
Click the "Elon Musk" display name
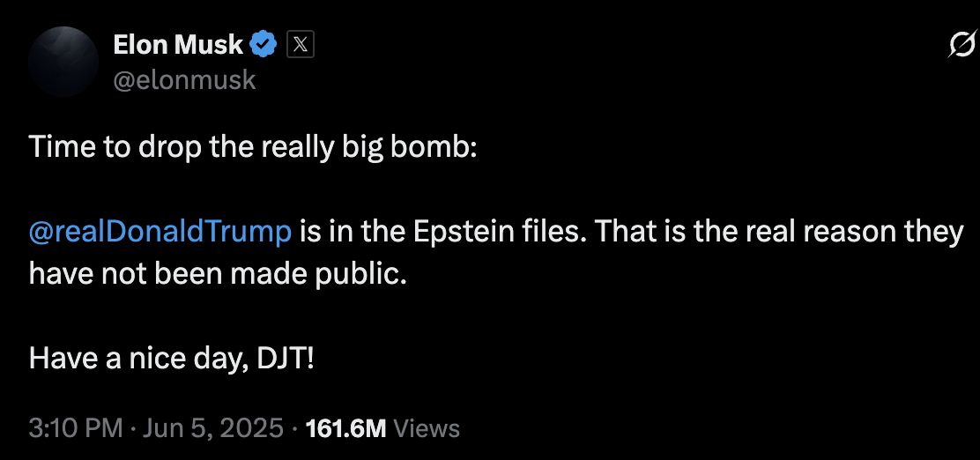[178, 43]
